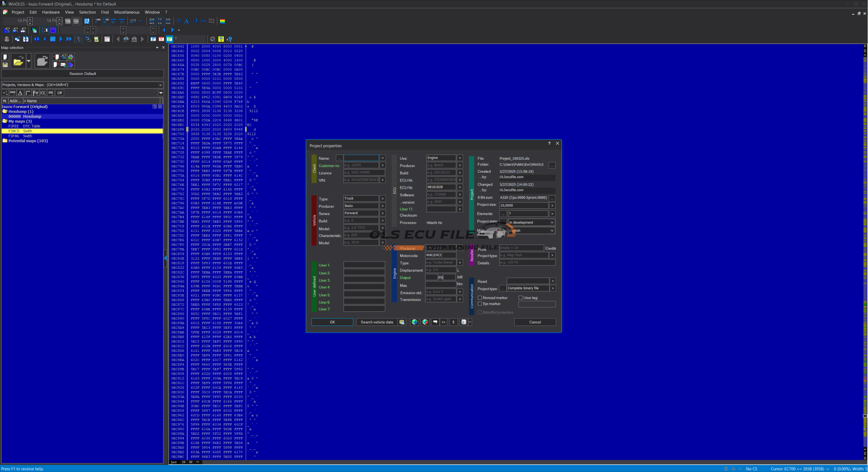The height and width of the screenshot is (472, 868).
Task: Click the yellow folder open project icon
Action: click(x=18, y=61)
